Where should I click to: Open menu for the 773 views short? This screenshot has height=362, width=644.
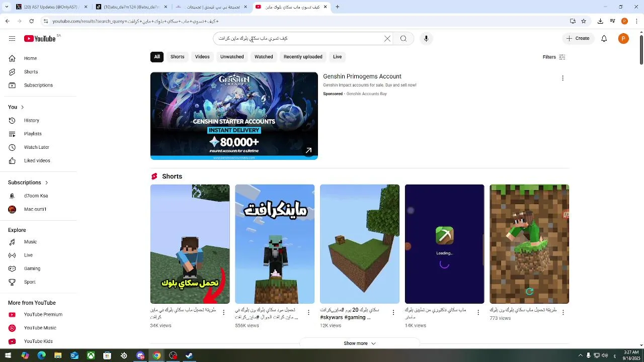tap(563, 312)
